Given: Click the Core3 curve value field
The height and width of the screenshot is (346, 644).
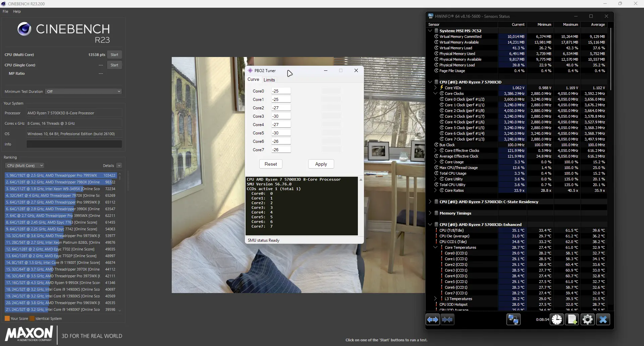Looking at the screenshot, I should click(x=281, y=116).
